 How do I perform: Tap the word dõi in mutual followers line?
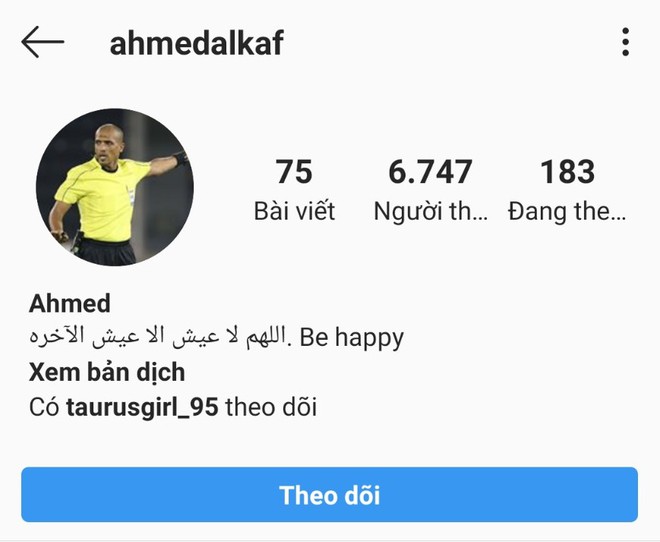pos(300,407)
